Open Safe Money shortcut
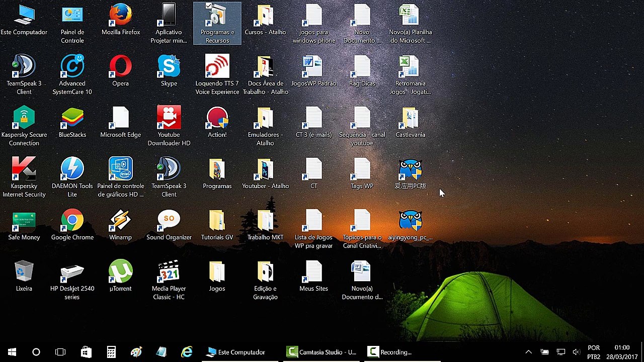This screenshot has width=644, height=362. click(24, 225)
